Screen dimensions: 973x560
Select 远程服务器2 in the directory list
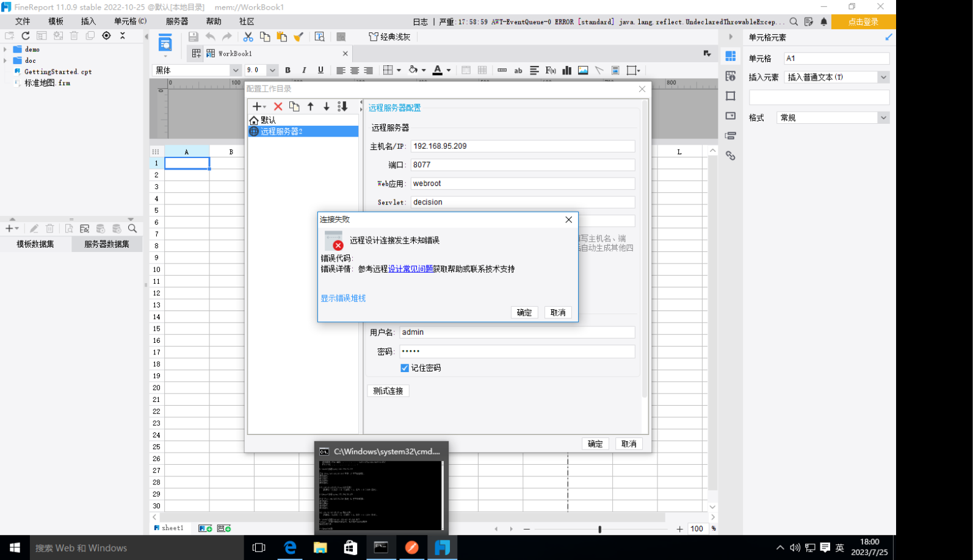coord(303,131)
